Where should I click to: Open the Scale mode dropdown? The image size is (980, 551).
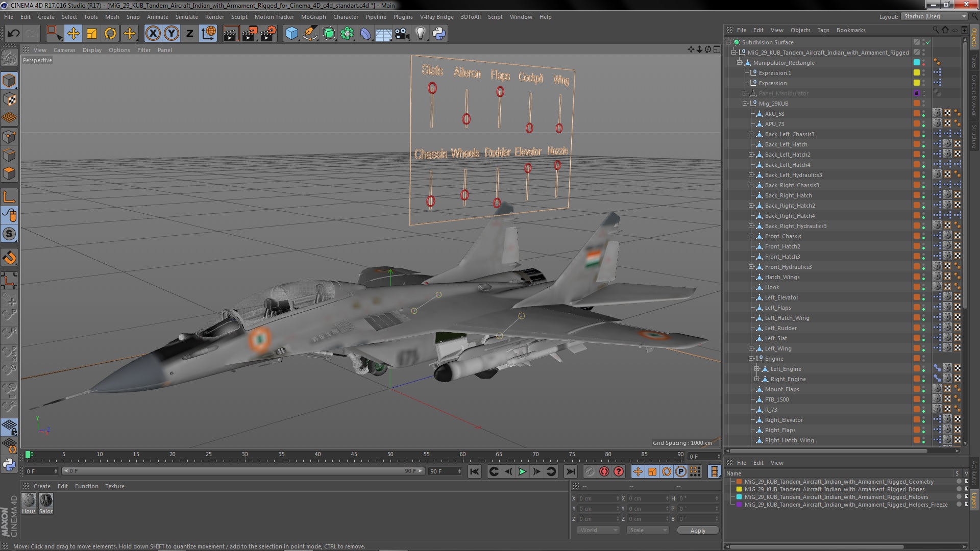coord(647,530)
